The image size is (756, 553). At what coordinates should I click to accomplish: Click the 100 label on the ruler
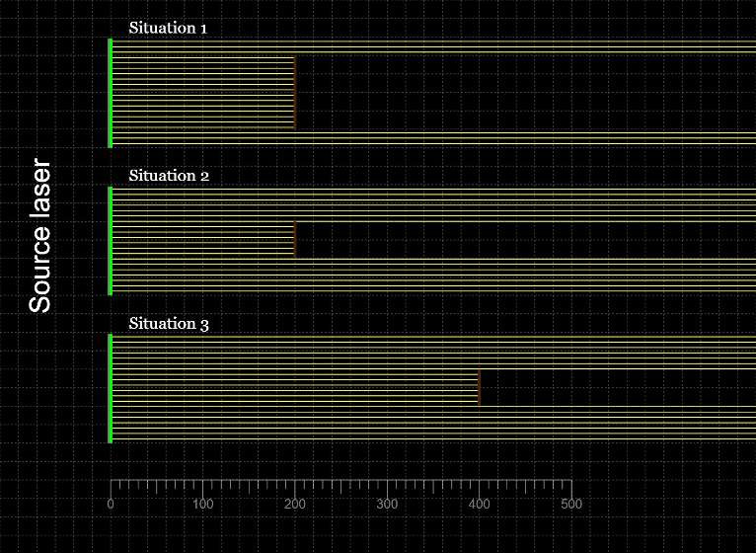click(x=202, y=505)
